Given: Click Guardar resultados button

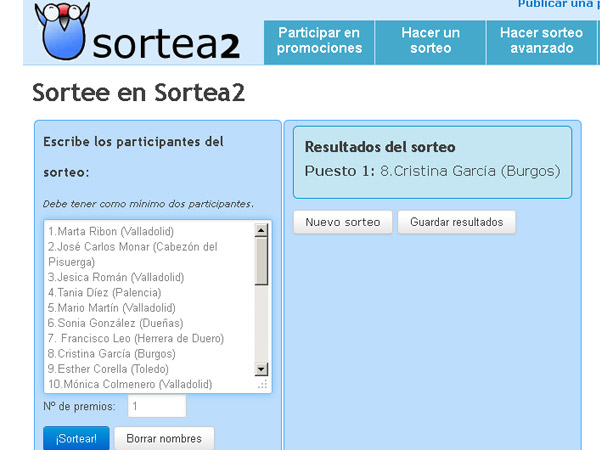Looking at the screenshot, I should [x=456, y=222].
